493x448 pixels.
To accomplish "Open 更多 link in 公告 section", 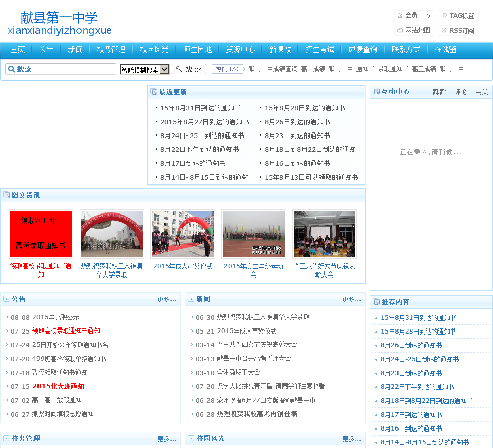I will click(x=166, y=299).
